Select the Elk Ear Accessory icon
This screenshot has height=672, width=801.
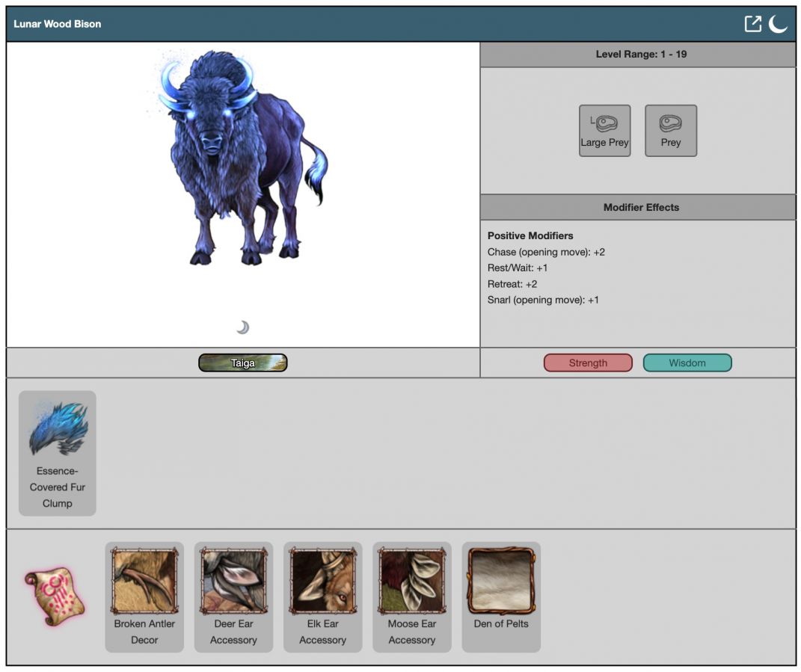tap(322, 581)
